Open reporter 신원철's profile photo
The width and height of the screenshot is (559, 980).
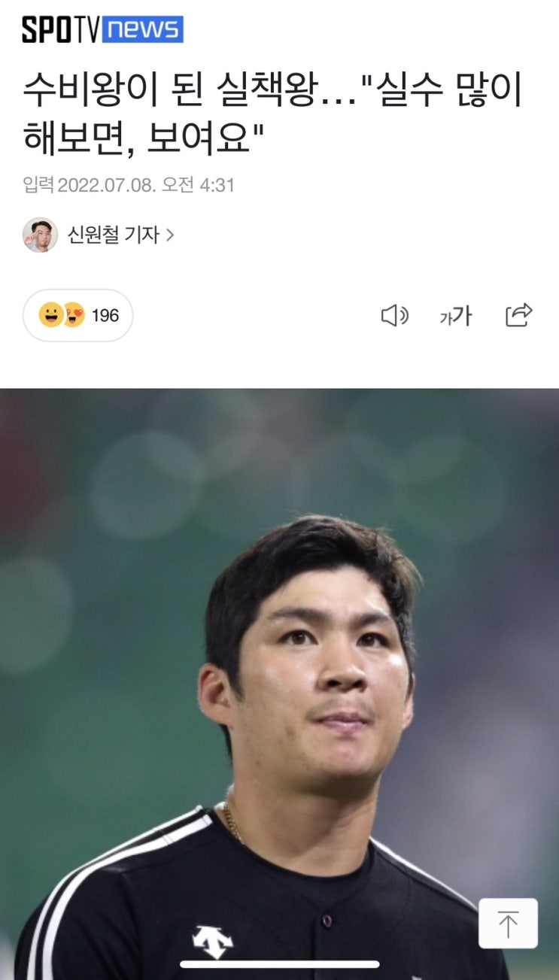point(40,235)
